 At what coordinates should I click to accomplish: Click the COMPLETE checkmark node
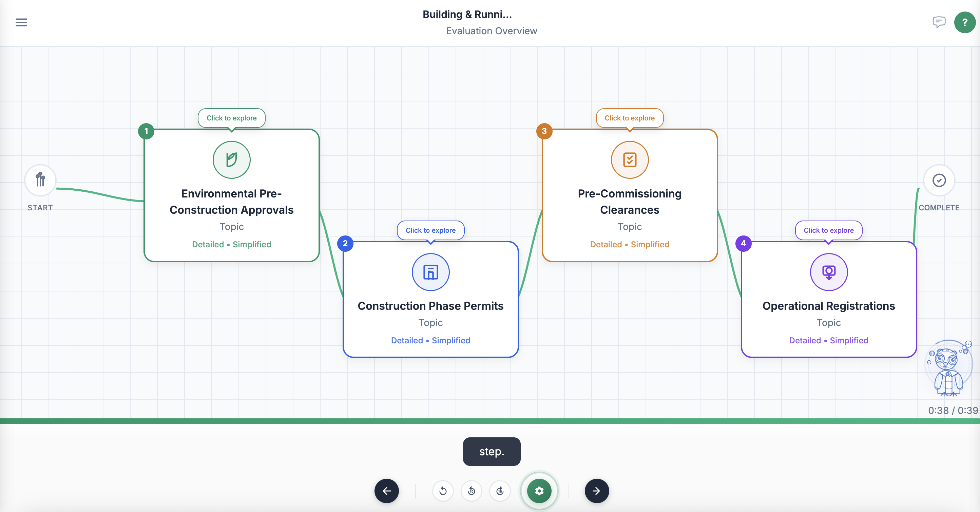pos(939,180)
